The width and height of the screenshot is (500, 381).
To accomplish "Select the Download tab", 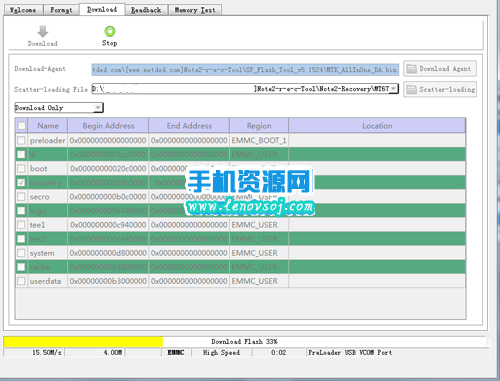I will (102, 9).
